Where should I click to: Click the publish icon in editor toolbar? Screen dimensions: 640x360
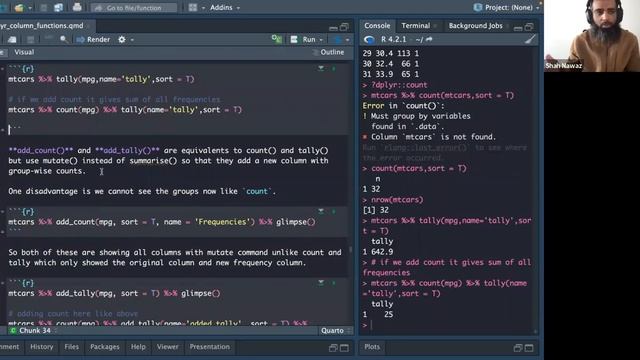pyautogui.click(x=338, y=40)
